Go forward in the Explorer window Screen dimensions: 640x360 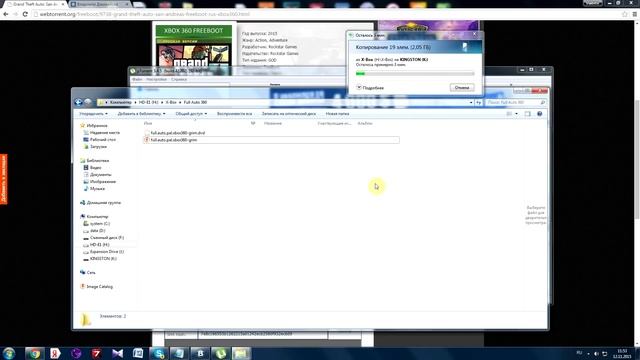(x=88, y=102)
